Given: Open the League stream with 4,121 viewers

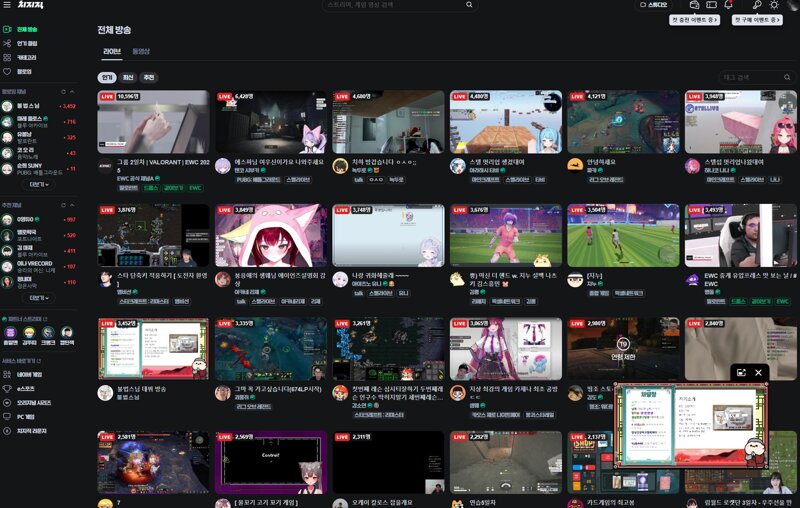Looking at the screenshot, I should tap(623, 122).
